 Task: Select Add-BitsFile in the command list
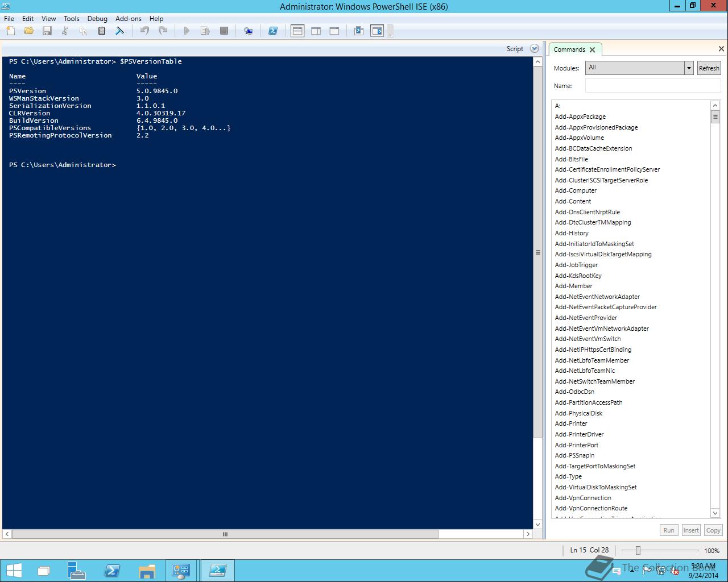[572, 159]
